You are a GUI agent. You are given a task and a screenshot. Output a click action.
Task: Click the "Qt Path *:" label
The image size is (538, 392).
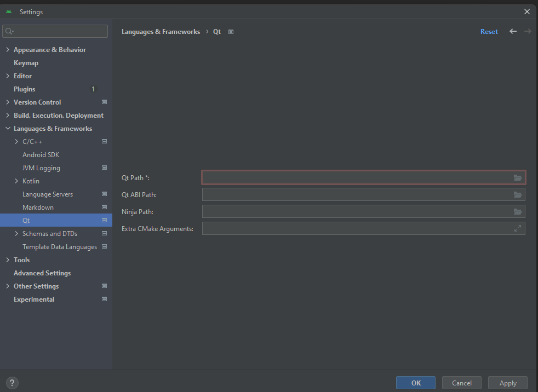pyautogui.click(x=135, y=178)
